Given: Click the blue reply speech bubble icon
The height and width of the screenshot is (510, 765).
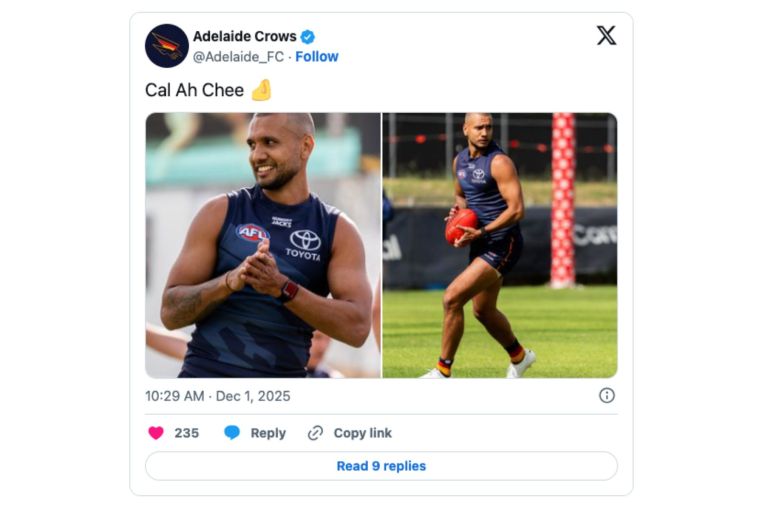Looking at the screenshot, I should click(232, 433).
